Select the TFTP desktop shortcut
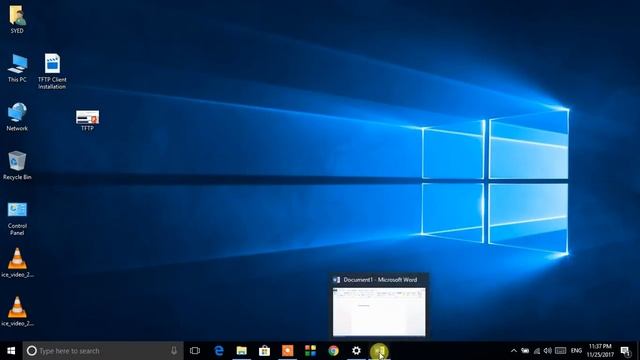This screenshot has height=360, width=640. [x=87, y=120]
